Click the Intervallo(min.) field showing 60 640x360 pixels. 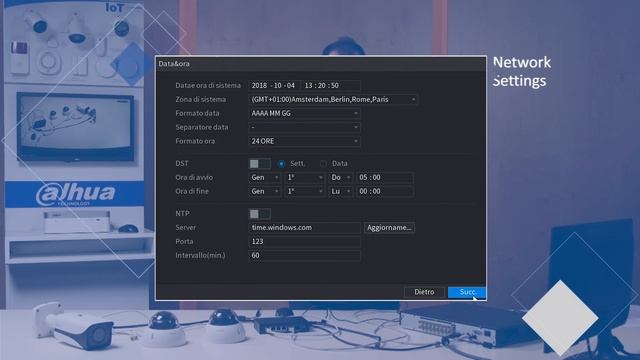304,255
